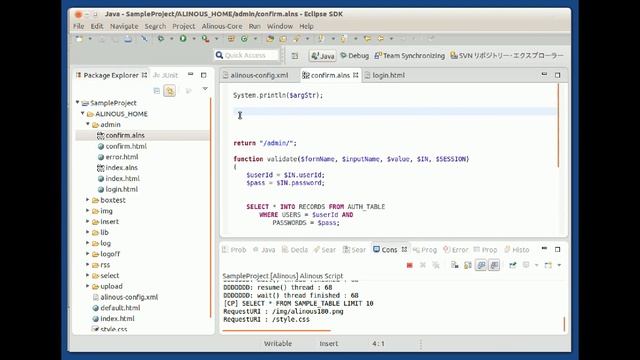
Task: Close the confirm.alns editor tab
Action: point(356,75)
